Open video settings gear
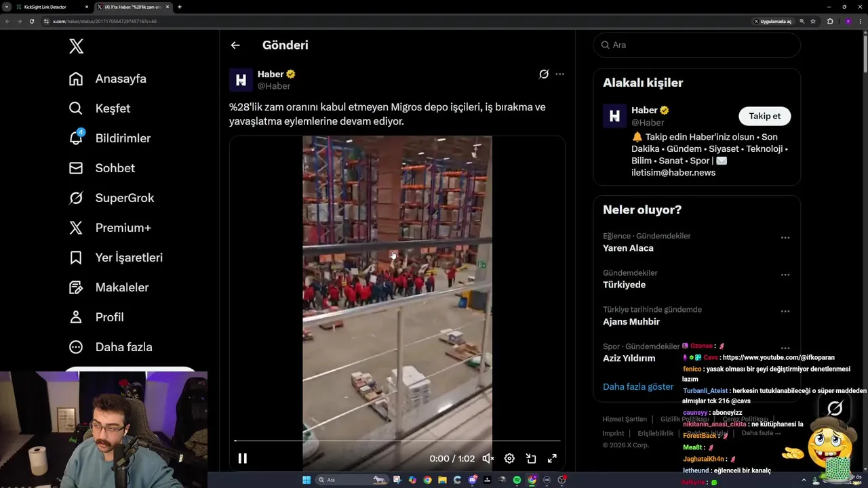 (x=509, y=458)
